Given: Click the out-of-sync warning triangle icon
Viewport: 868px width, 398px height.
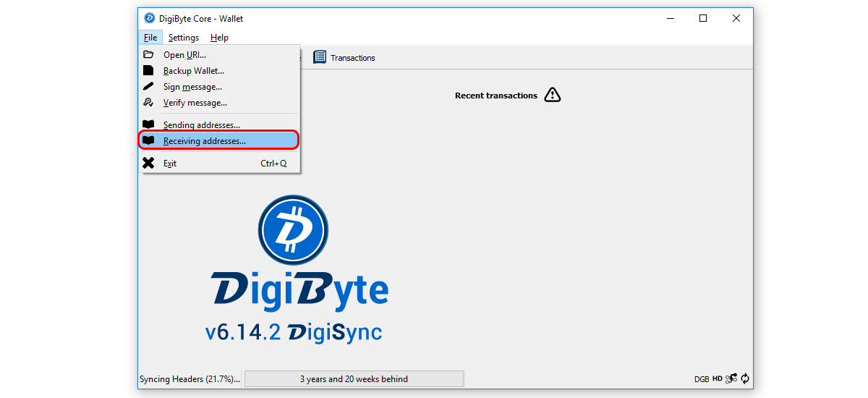Looking at the screenshot, I should point(553,95).
